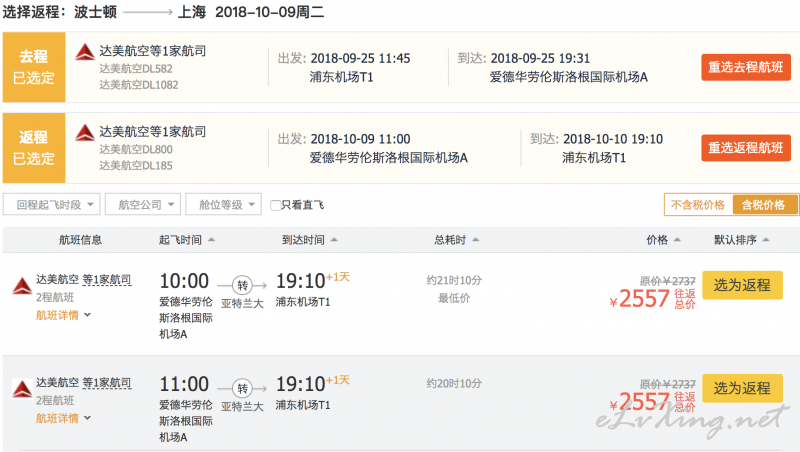Viewport: 800px width, 452px height.
Task: Sort by 到达时间 column header
Action: tap(310, 240)
